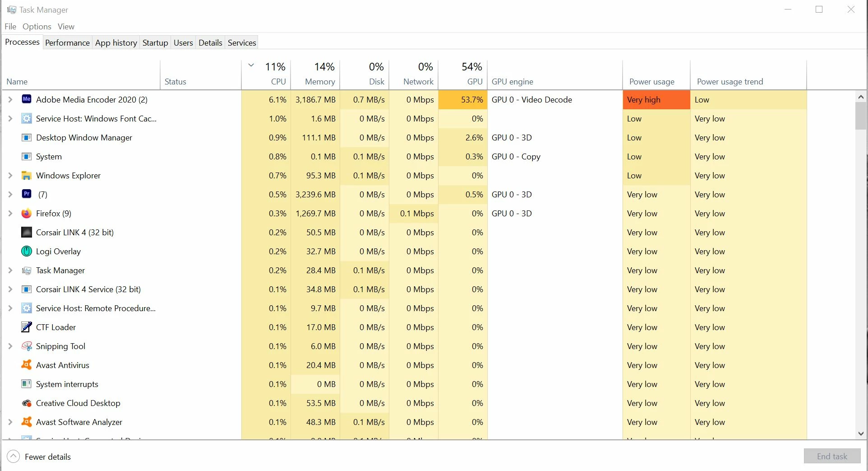Screen dimensions: 868x471
Task: Select the Processes tab
Action: pos(22,42)
